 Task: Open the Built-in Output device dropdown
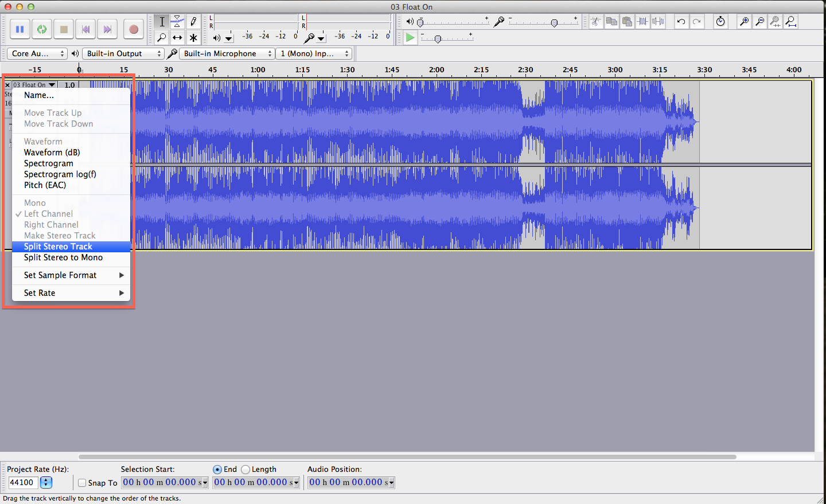pos(123,53)
